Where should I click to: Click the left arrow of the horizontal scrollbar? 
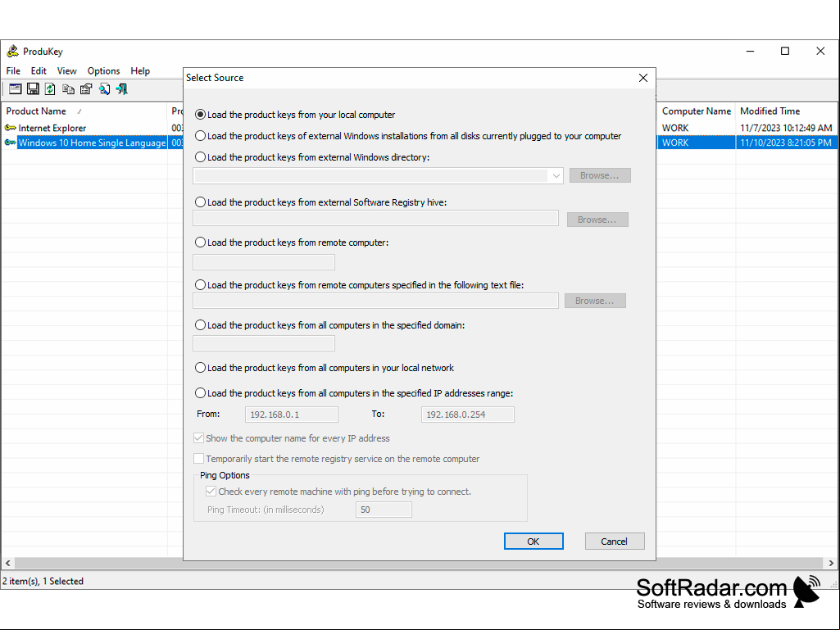[7, 563]
